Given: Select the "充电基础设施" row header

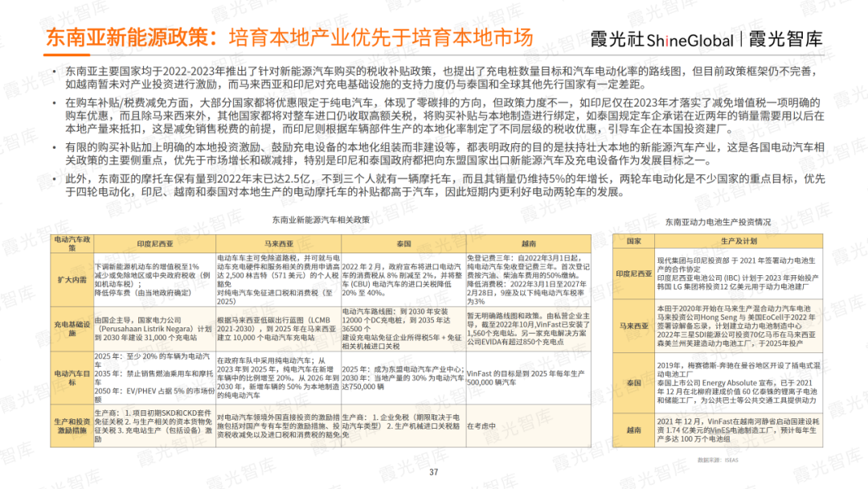Looking at the screenshot, I should 72,329.
